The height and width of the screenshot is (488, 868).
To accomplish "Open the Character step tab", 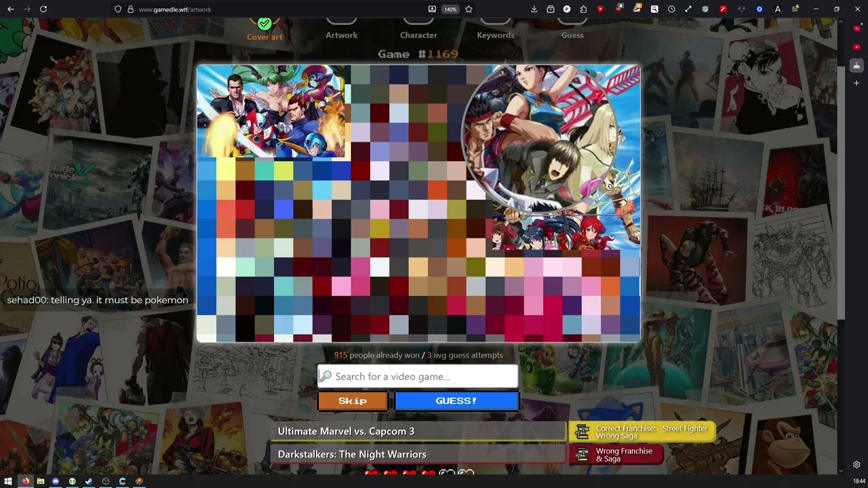I will (418, 35).
